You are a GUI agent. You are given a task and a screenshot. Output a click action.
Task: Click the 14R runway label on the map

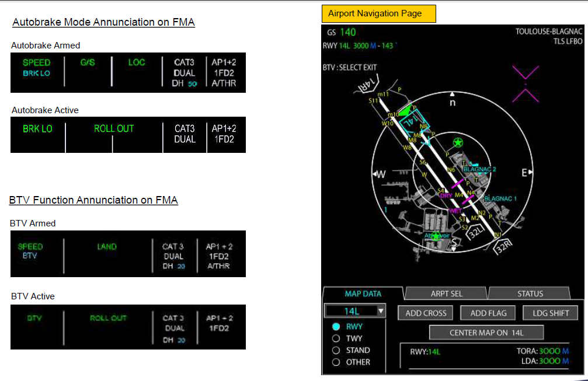(x=367, y=86)
